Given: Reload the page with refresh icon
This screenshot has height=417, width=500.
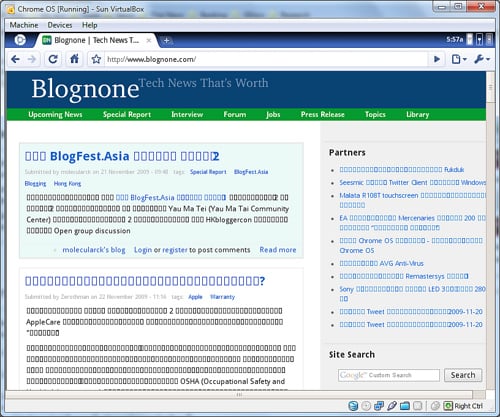Looking at the screenshot, I should (x=53, y=59).
